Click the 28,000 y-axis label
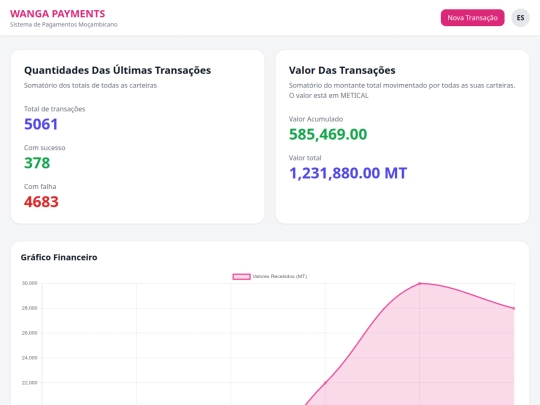 coord(29,308)
